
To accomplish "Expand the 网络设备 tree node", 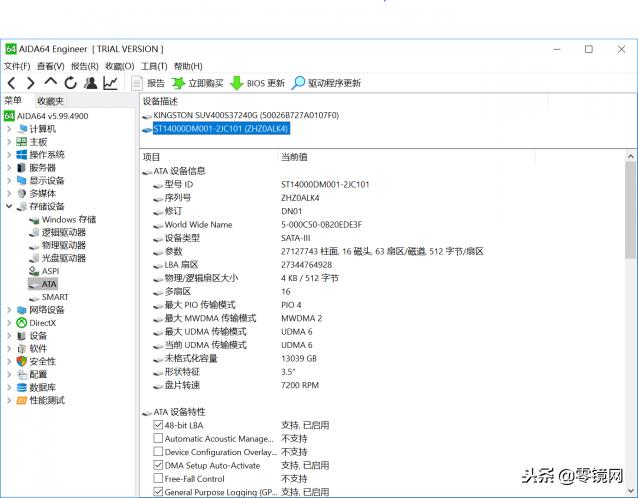I will pyautogui.click(x=9, y=310).
